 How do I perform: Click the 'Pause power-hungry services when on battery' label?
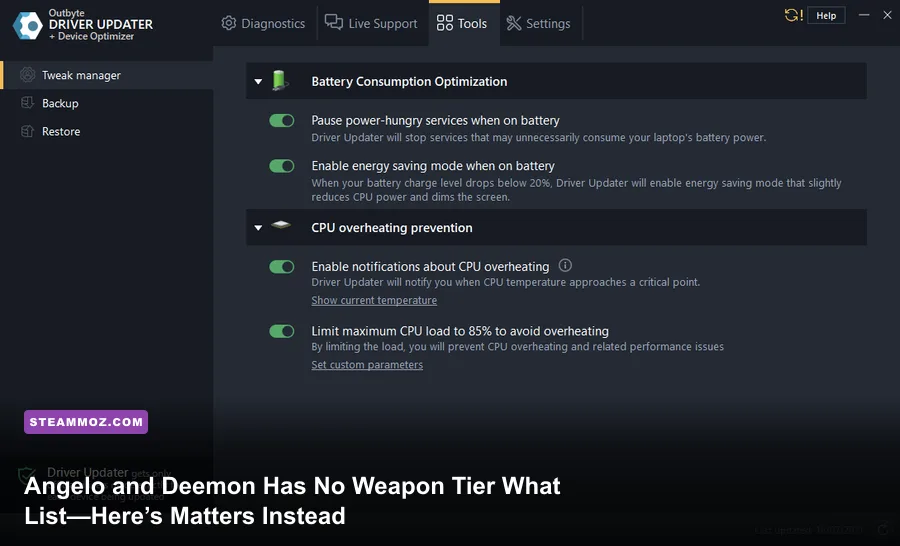click(436, 121)
